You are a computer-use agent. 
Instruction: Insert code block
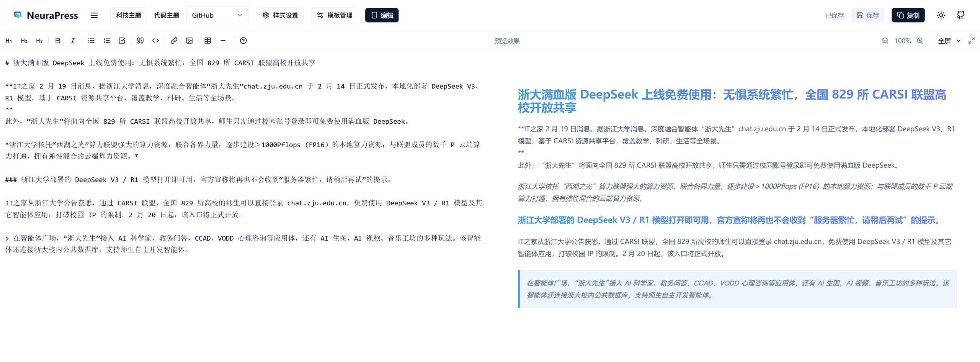coord(155,41)
